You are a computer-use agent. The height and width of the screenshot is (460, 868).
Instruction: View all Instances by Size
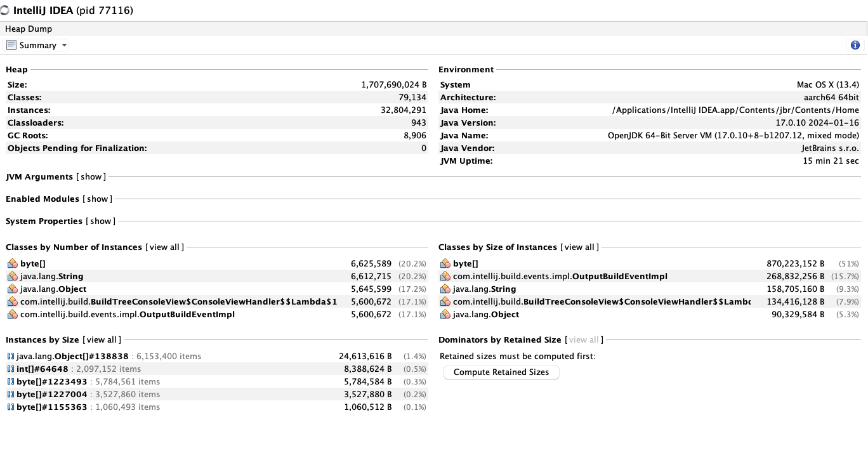102,340
